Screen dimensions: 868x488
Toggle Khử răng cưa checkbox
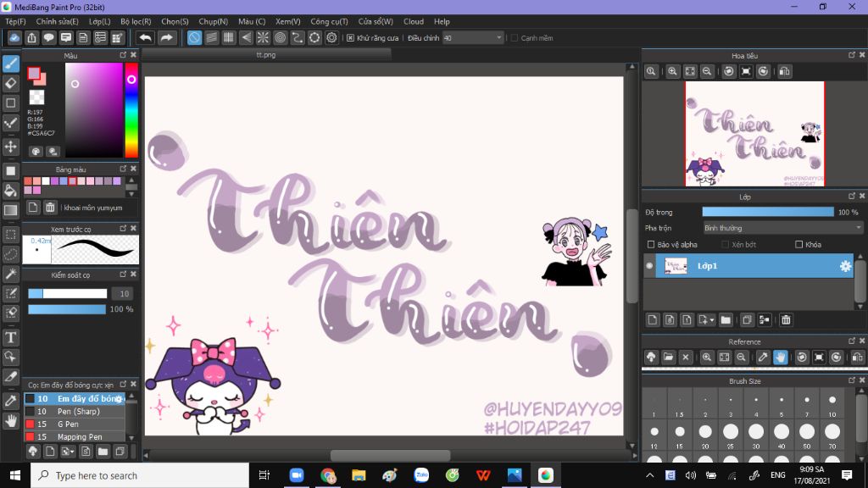coord(350,37)
